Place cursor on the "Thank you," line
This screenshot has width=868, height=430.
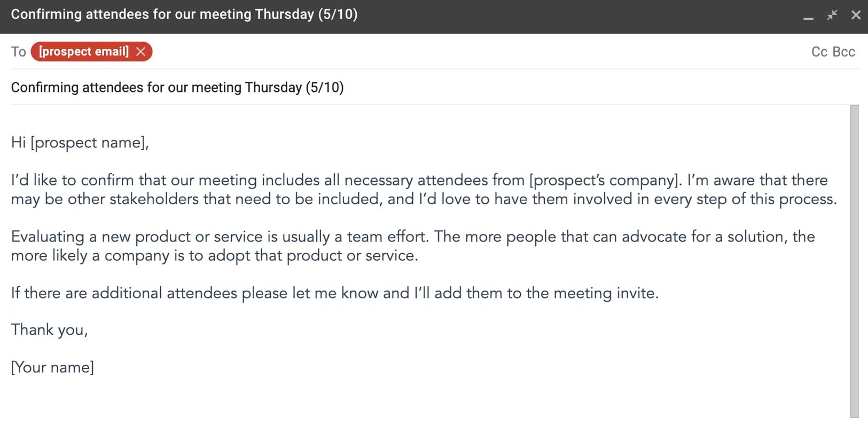[x=50, y=330]
